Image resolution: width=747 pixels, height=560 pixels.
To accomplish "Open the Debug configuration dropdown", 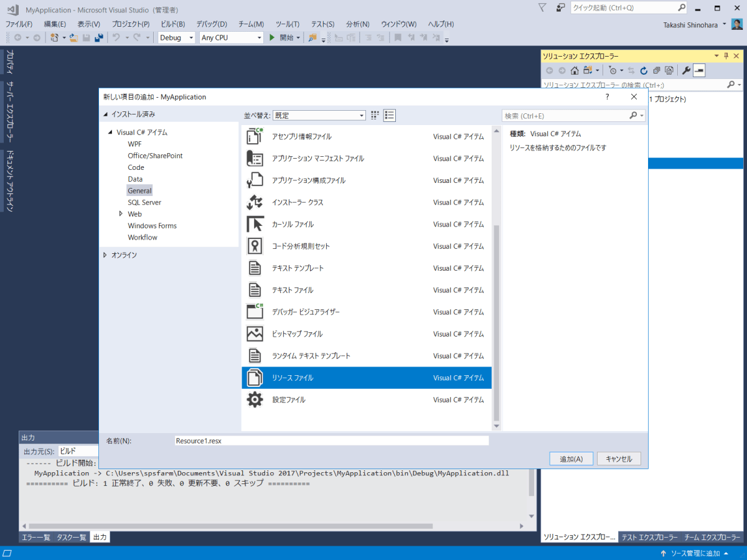I will (177, 37).
